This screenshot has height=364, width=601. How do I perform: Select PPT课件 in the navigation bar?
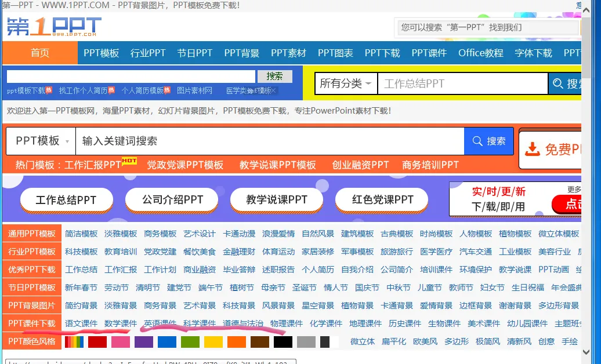pos(429,53)
